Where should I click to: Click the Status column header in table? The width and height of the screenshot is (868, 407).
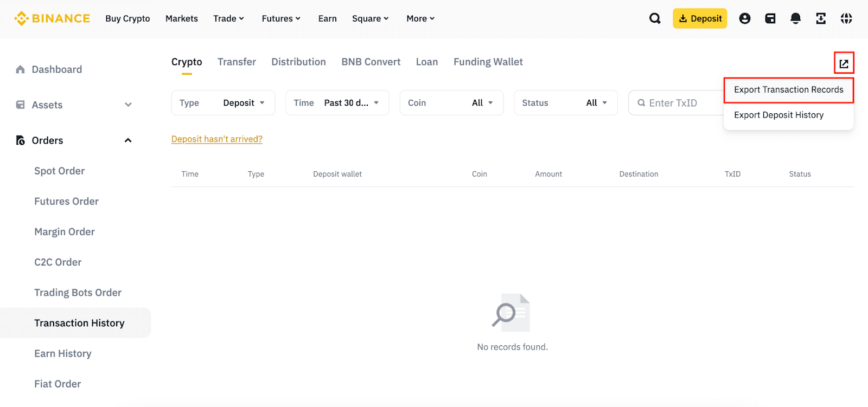point(800,174)
